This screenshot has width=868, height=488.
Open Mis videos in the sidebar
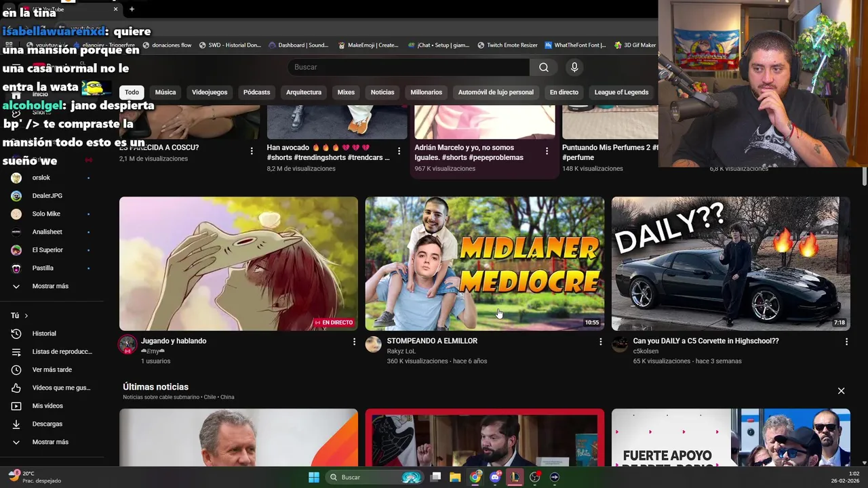[47, 406]
